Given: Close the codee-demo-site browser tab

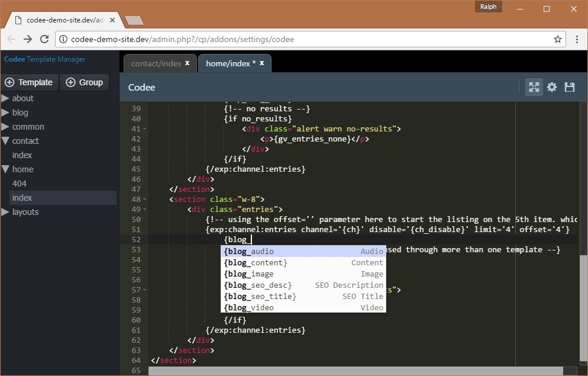Looking at the screenshot, I should coord(112,20).
